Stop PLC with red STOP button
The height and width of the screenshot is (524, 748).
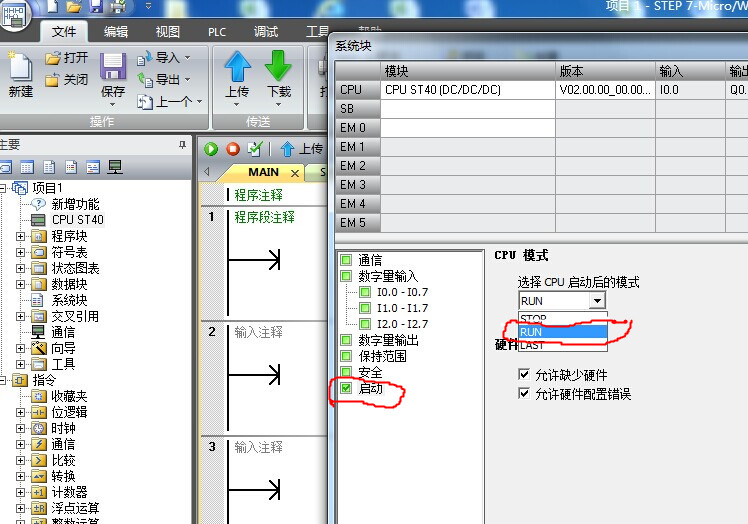233,149
